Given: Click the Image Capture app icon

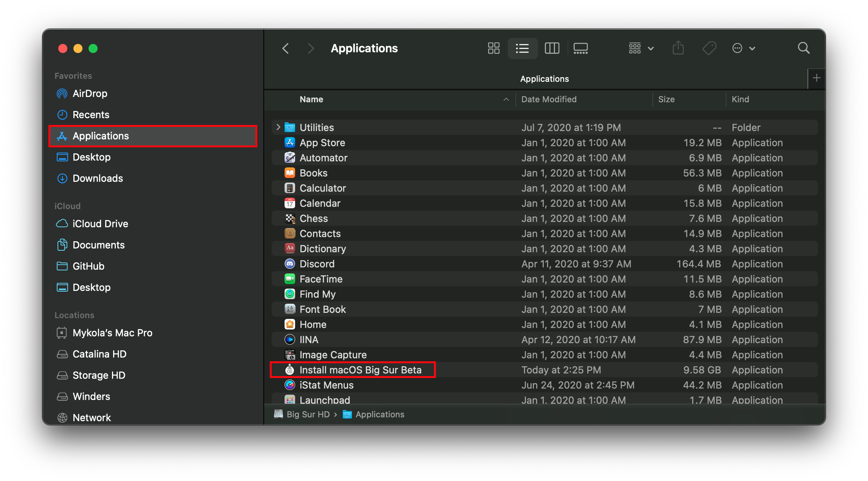Looking at the screenshot, I should pos(290,355).
